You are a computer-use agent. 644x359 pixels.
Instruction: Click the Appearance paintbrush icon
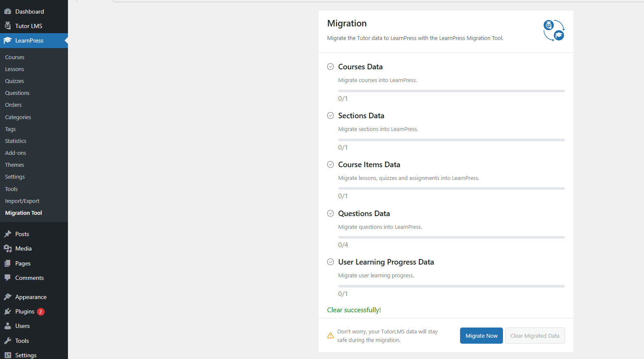coord(8,297)
